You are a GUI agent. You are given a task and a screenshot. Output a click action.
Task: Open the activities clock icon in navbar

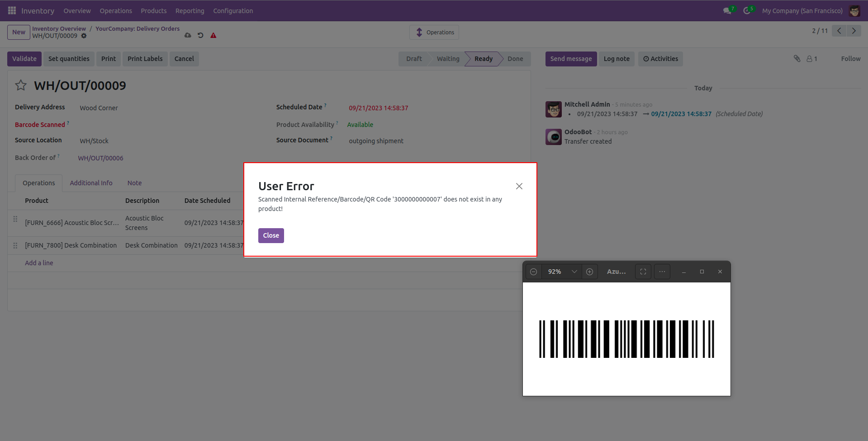[x=747, y=10]
